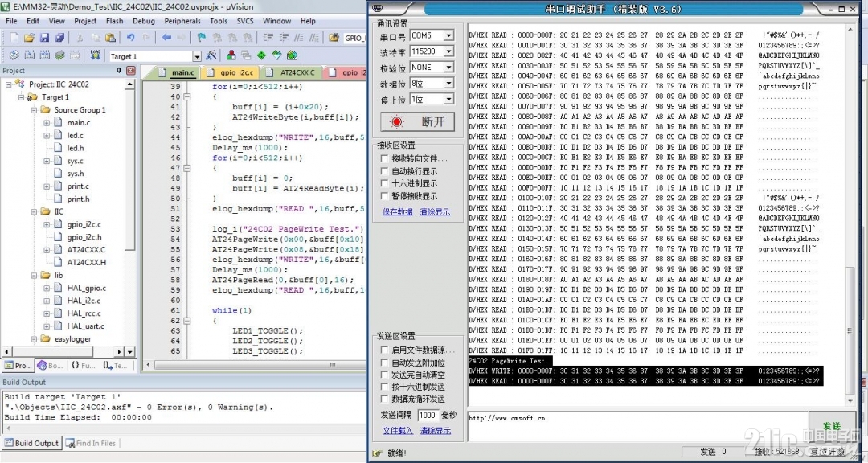This screenshot has height=463, width=868.
Task: Switch to the gpio_i2c.c editor tab
Action: pyautogui.click(x=231, y=72)
